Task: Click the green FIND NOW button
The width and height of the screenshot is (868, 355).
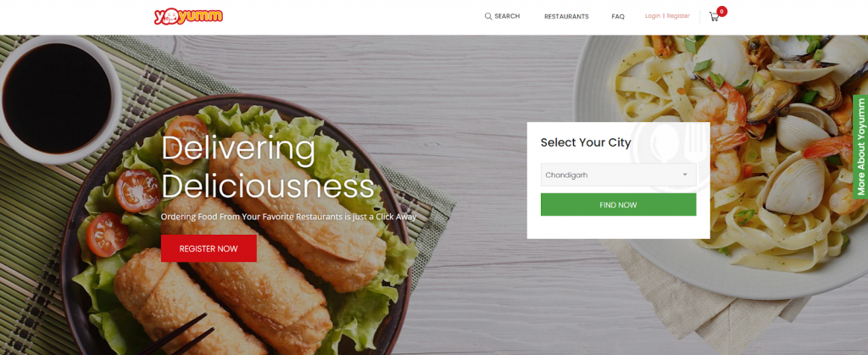Action: point(618,204)
